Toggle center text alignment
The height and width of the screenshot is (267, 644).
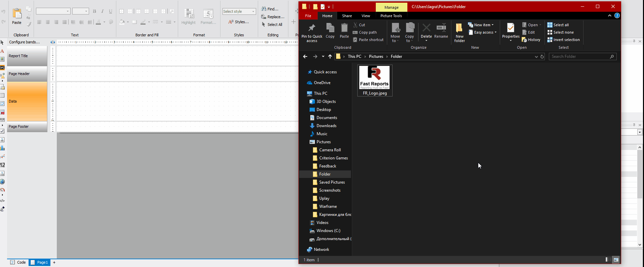pyautogui.click(x=48, y=22)
